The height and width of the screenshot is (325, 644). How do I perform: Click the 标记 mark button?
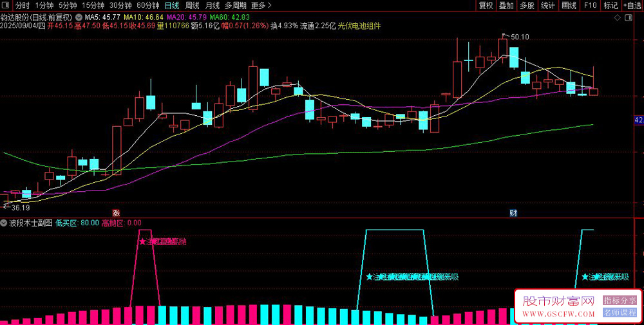pos(611,5)
